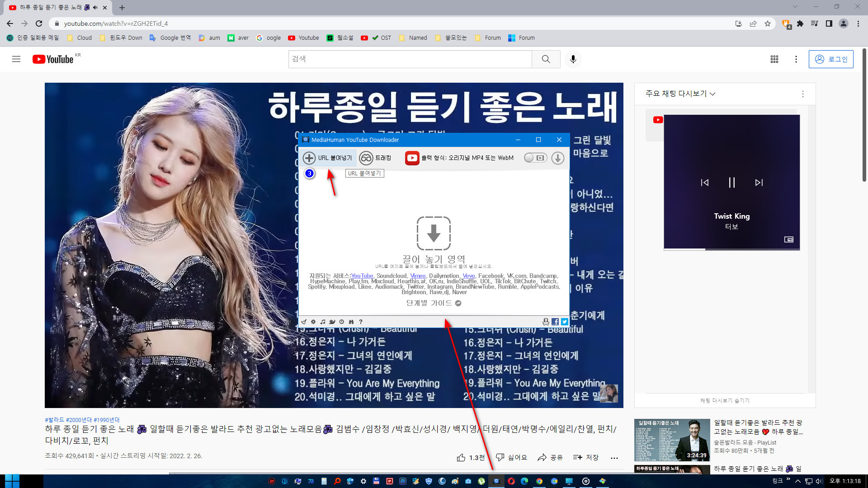This screenshot has height=488, width=868.
Task: Open downloader settings gear icon
Action: coord(313,322)
